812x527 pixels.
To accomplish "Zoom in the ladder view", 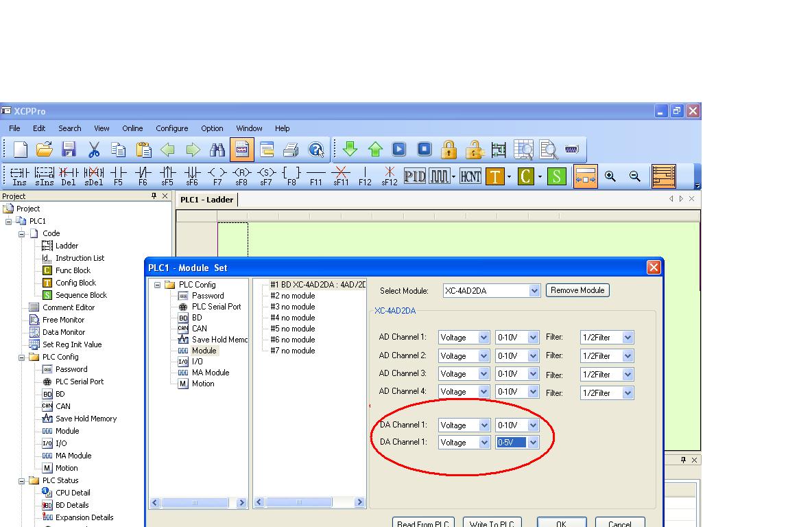I will click(610, 176).
